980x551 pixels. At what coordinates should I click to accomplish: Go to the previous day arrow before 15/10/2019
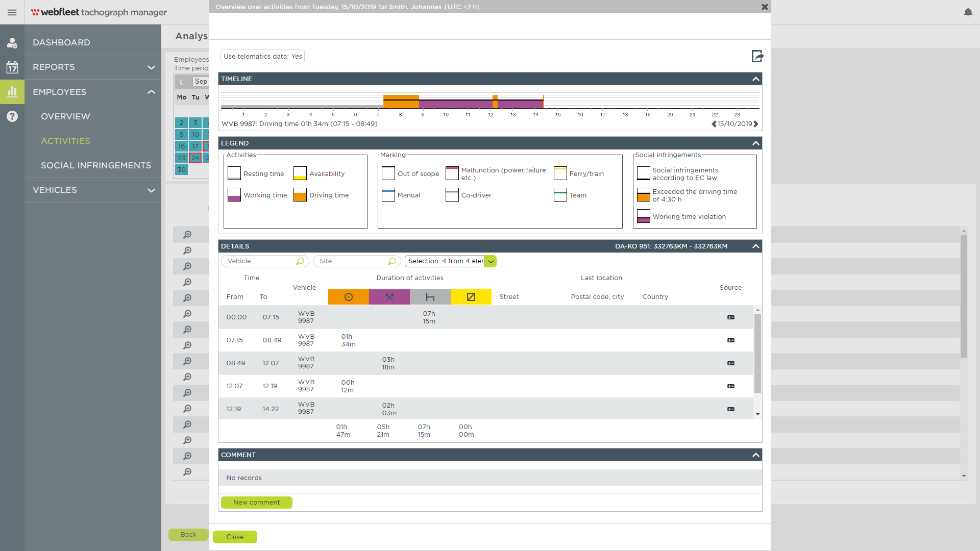coord(714,124)
